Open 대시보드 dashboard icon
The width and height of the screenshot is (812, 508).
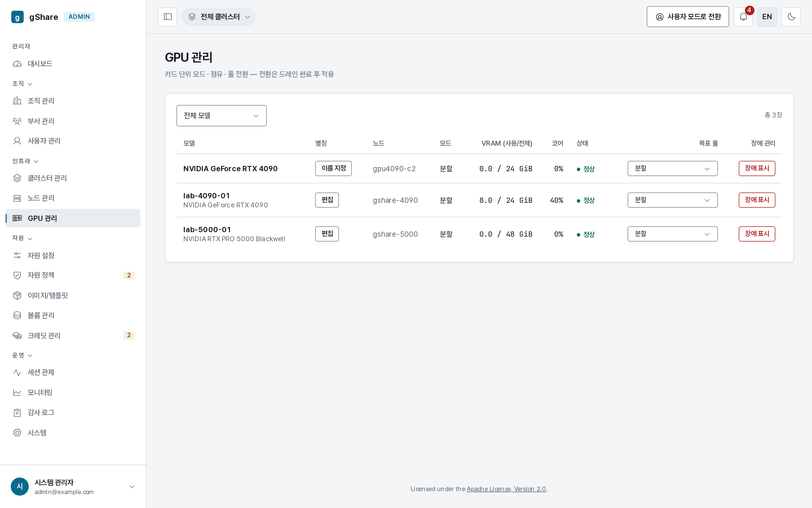[17, 64]
